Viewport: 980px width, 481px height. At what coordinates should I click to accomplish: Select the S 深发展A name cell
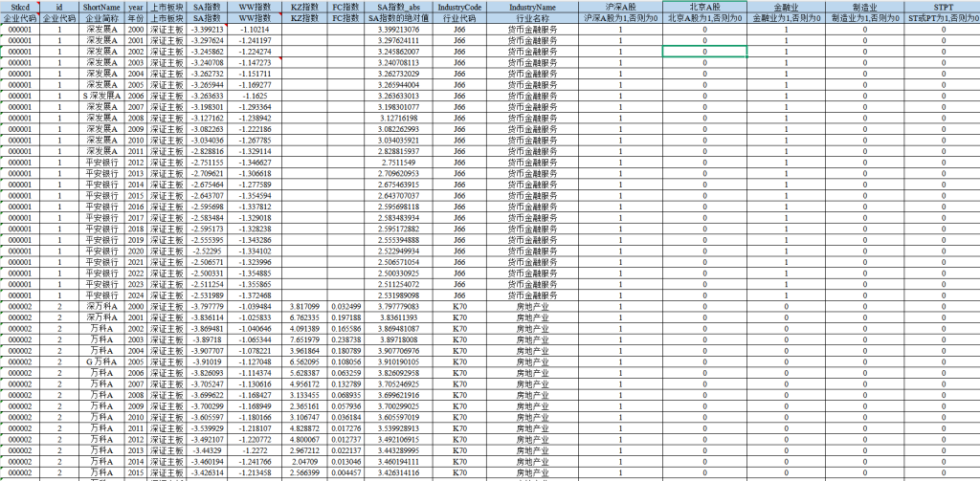101,96
